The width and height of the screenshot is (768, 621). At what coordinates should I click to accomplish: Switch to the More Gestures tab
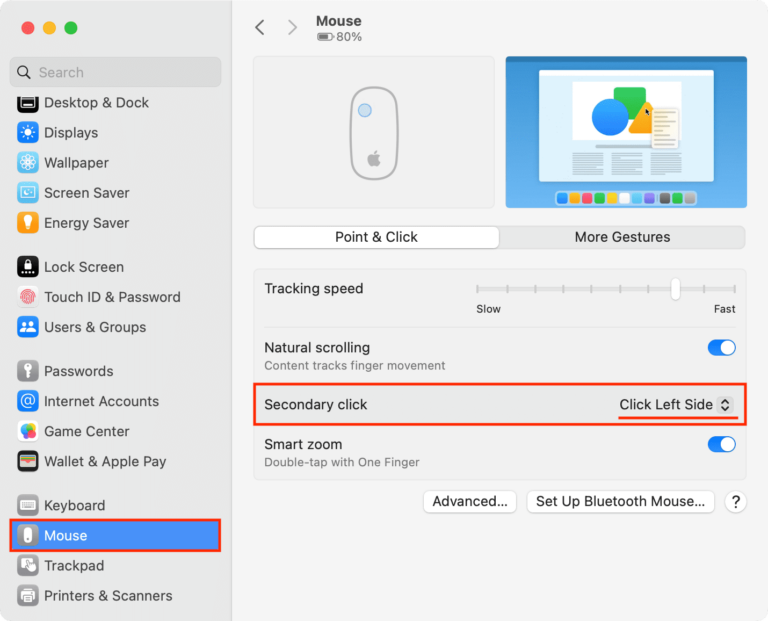pyautogui.click(x=622, y=237)
